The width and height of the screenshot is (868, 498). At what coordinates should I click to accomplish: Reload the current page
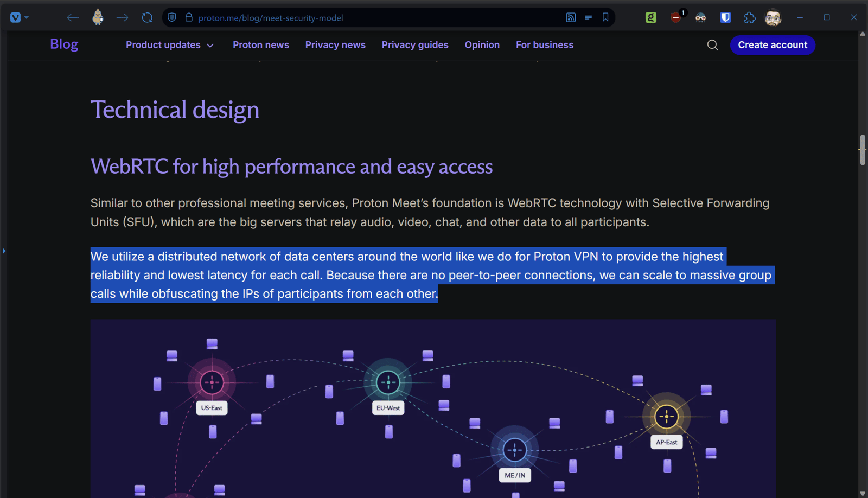[147, 17]
